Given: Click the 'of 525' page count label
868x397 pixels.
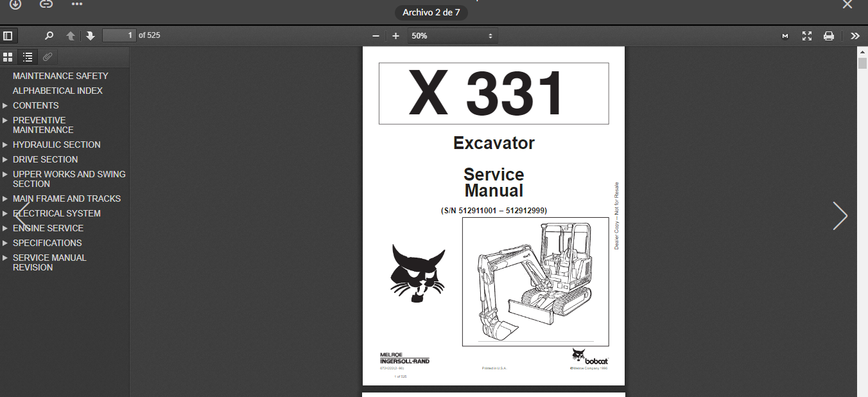Looking at the screenshot, I should point(149,35).
